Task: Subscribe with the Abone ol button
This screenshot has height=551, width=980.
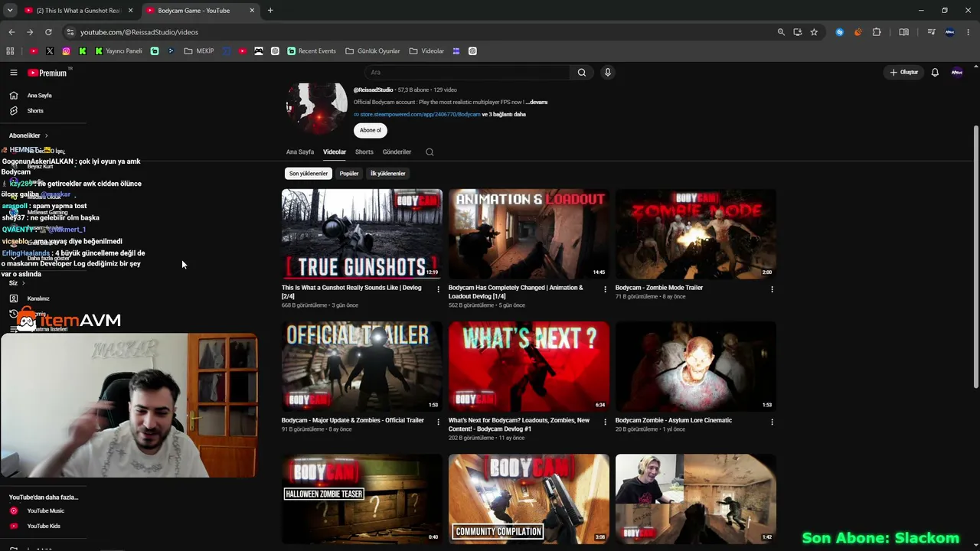Action: coord(371,130)
